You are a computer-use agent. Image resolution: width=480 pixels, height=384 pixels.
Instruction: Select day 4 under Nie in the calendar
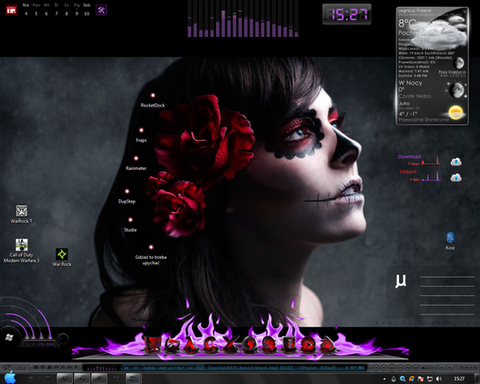point(26,14)
